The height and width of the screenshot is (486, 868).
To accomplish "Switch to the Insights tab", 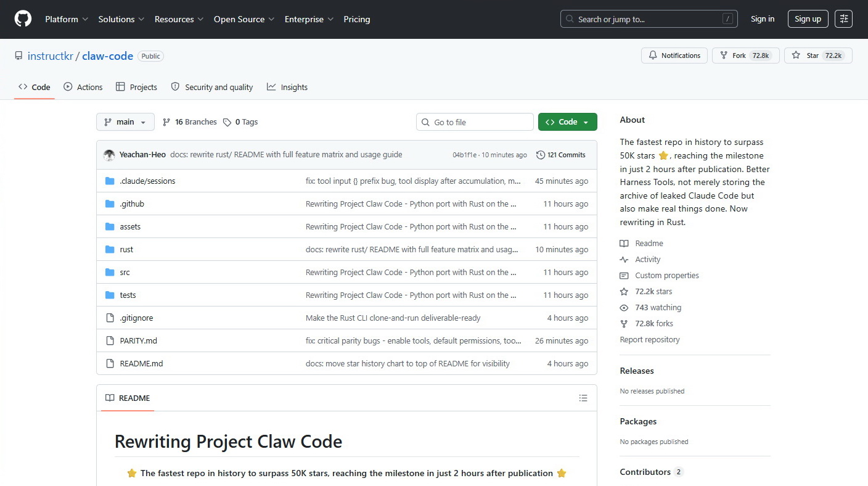I will pos(287,88).
